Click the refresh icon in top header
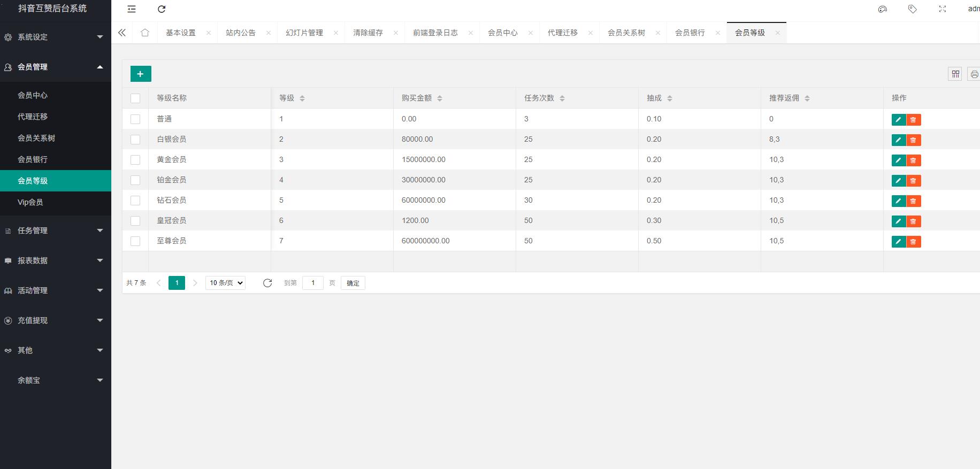 [162, 9]
